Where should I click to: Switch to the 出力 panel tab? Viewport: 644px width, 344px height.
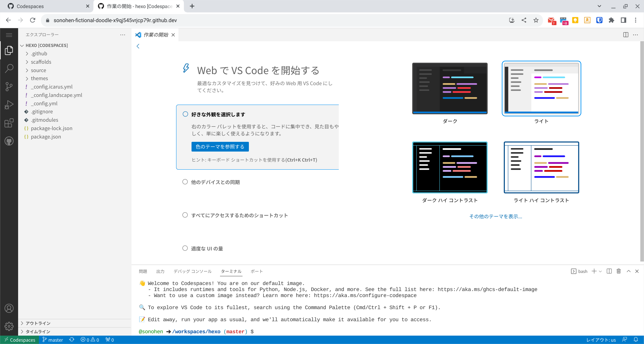(x=160, y=271)
